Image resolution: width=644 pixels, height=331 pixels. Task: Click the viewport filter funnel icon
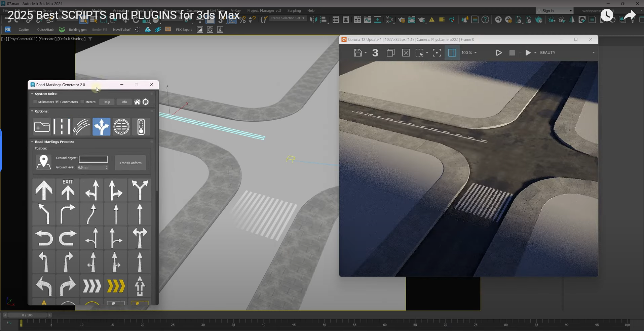[90, 39]
